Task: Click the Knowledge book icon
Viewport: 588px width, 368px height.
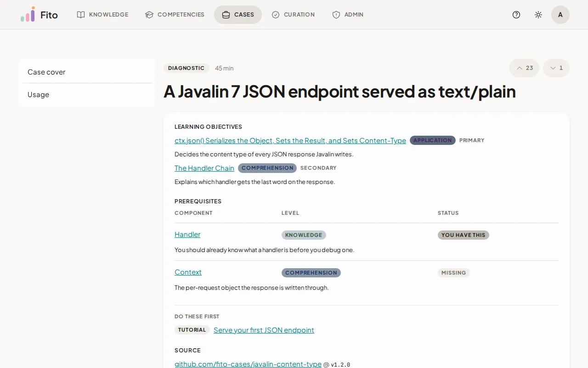Action: pyautogui.click(x=81, y=15)
